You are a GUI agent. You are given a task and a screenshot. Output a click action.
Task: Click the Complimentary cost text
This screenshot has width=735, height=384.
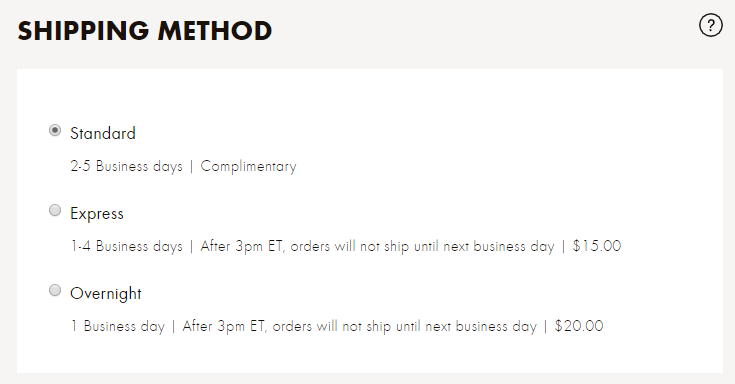coord(248,166)
